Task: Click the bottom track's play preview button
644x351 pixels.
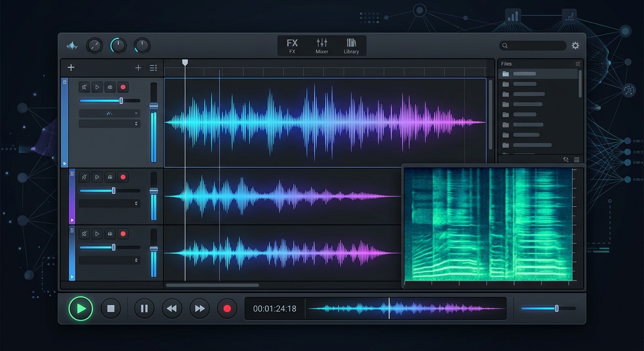Action: point(97,234)
